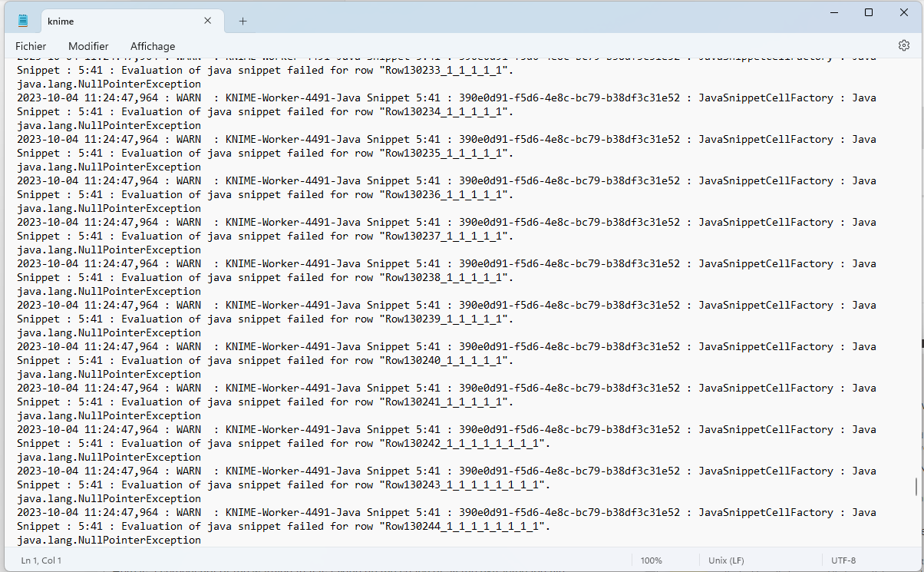Open Notepad settings gear
Viewport: 924px width, 572px height.
tap(903, 45)
